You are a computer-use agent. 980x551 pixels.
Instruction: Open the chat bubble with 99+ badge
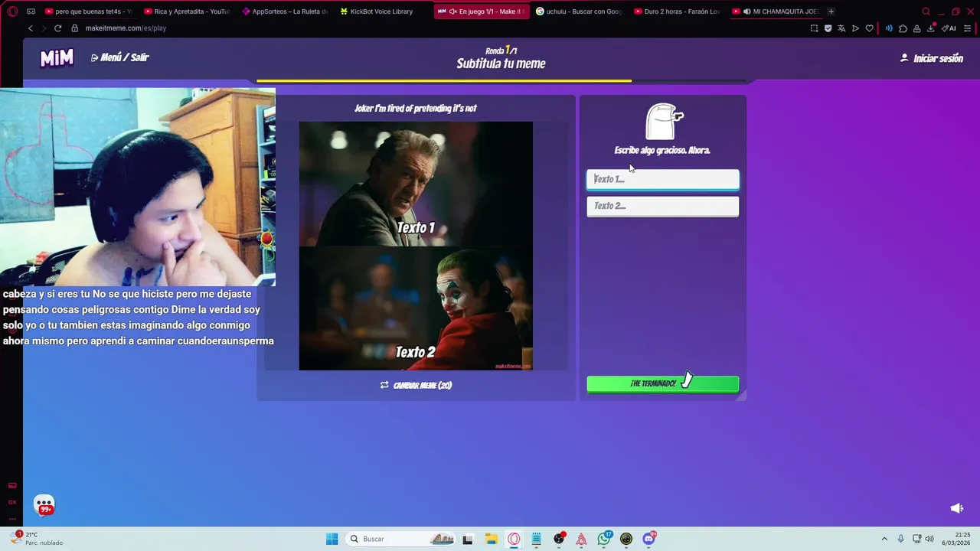tap(44, 505)
